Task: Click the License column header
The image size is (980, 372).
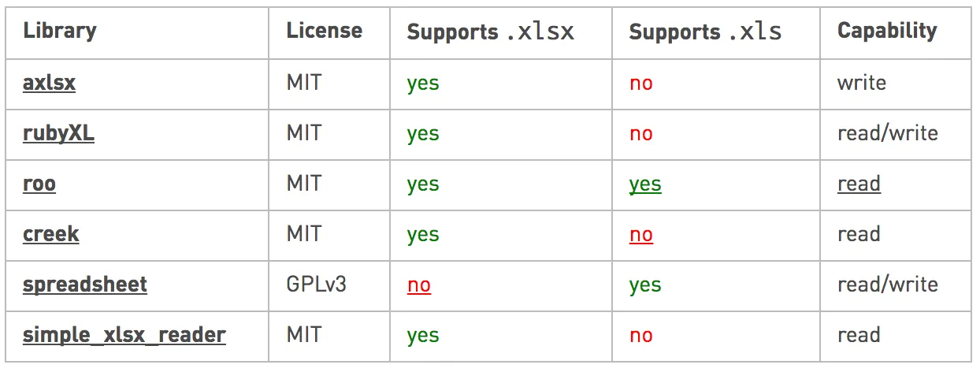Action: point(324,32)
